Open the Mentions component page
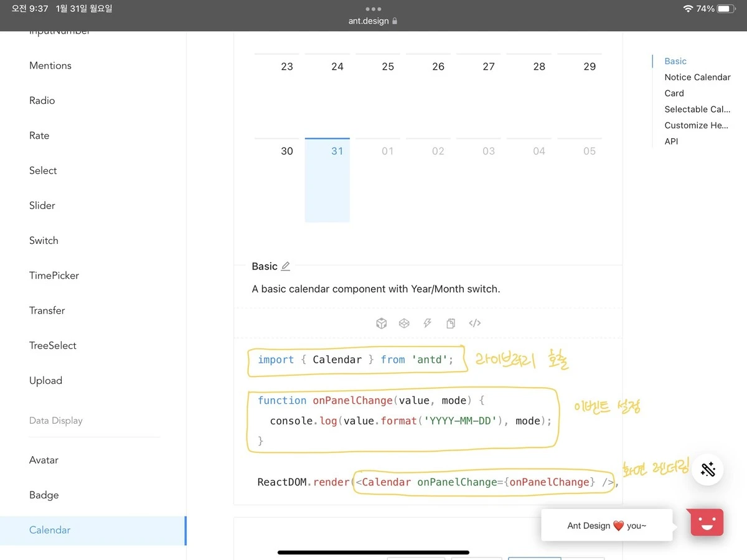 50,65
